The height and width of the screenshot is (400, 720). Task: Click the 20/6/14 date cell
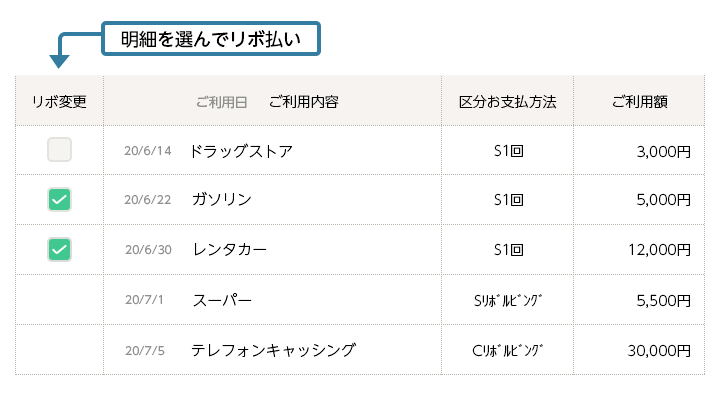[x=147, y=151]
